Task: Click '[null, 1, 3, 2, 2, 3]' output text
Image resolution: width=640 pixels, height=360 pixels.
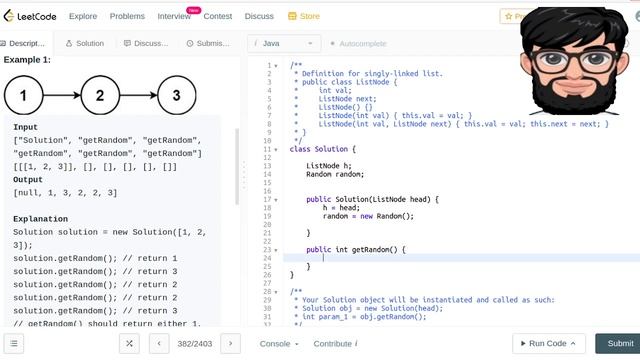Action: [65, 193]
